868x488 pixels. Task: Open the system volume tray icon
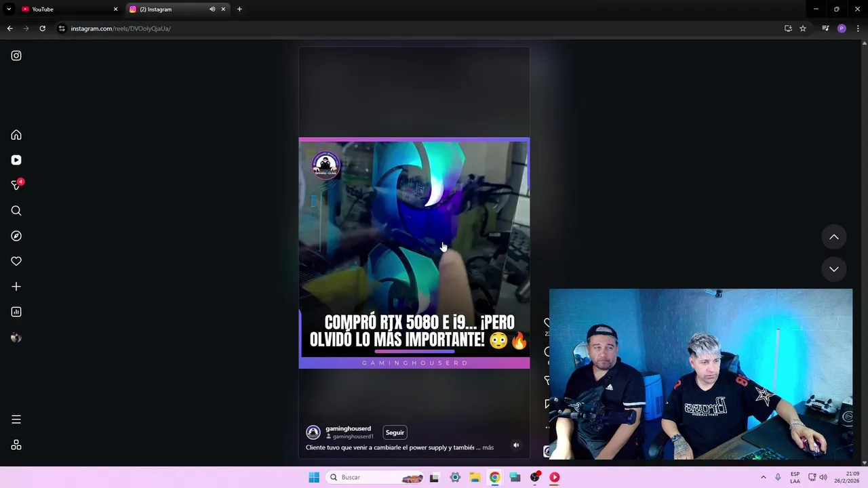(x=823, y=477)
